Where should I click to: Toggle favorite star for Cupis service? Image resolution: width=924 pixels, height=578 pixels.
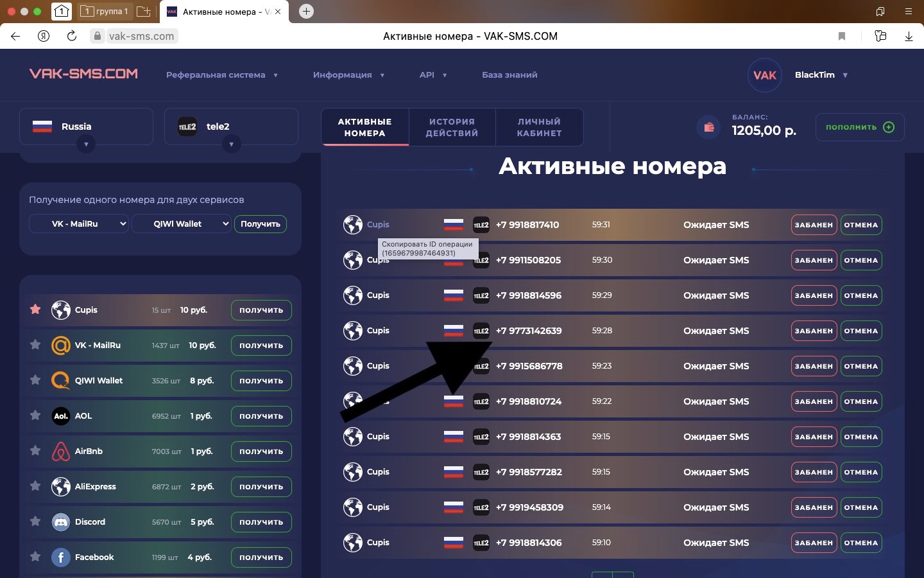35,310
